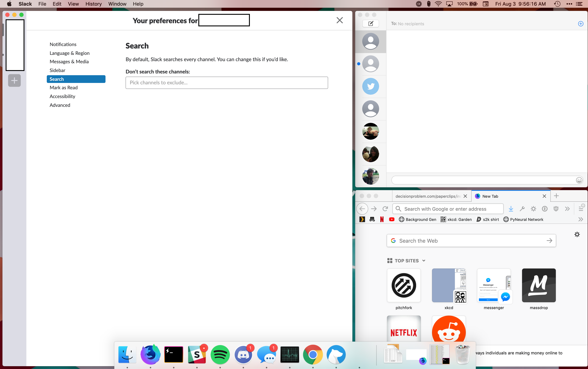Image resolution: width=588 pixels, height=369 pixels.
Task: Compose a new message in Messages
Action: coord(370,23)
